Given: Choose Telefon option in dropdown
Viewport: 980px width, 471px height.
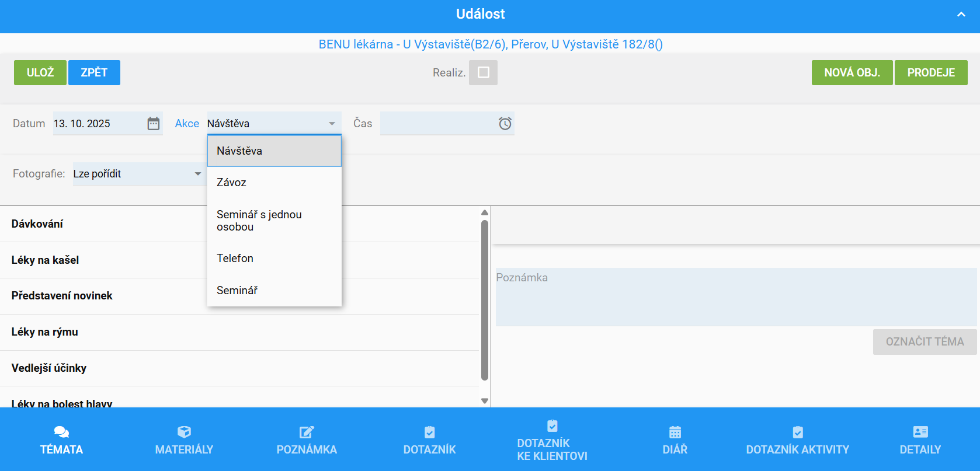Looking at the screenshot, I should (x=235, y=259).
